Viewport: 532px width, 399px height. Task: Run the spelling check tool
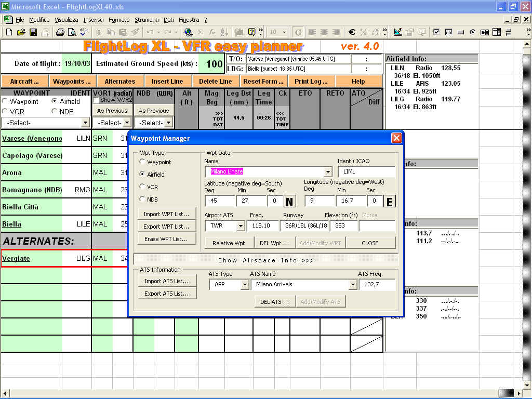click(x=84, y=32)
